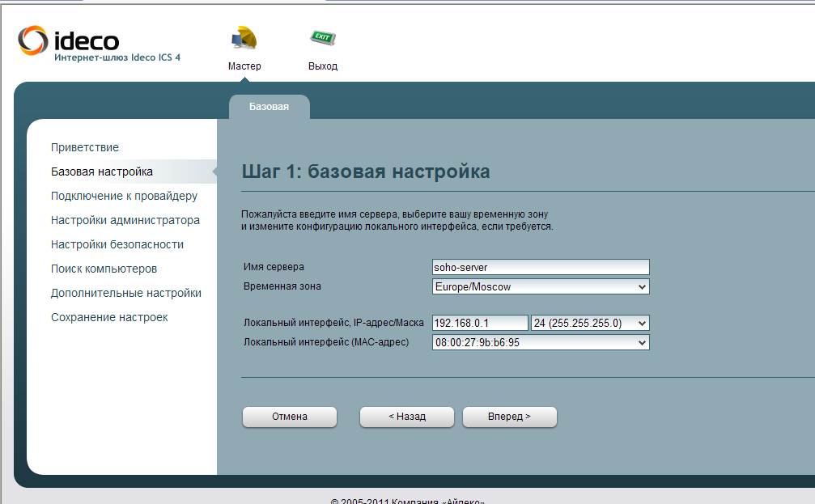Click the local interface IP address field
This screenshot has width=815, height=504.
pyautogui.click(x=480, y=323)
